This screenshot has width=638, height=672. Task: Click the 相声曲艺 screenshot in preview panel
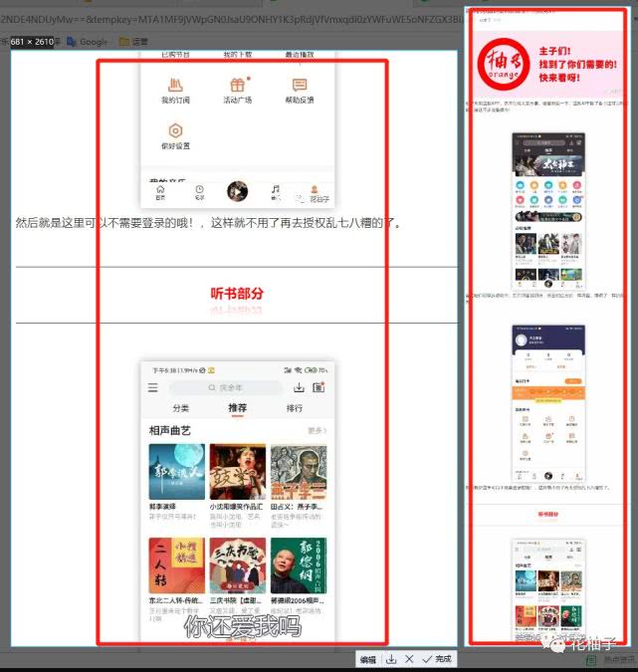tap(548, 590)
